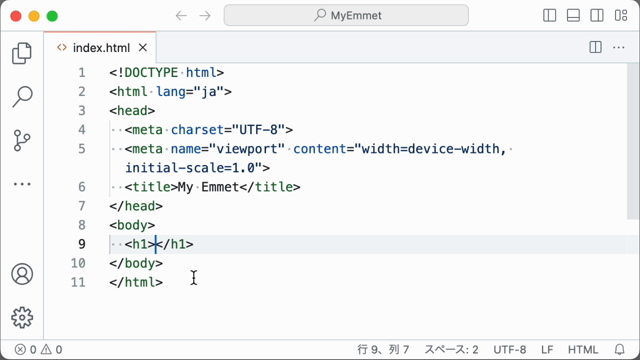
Task: Click line number 9 in the gutter
Action: pyautogui.click(x=82, y=244)
